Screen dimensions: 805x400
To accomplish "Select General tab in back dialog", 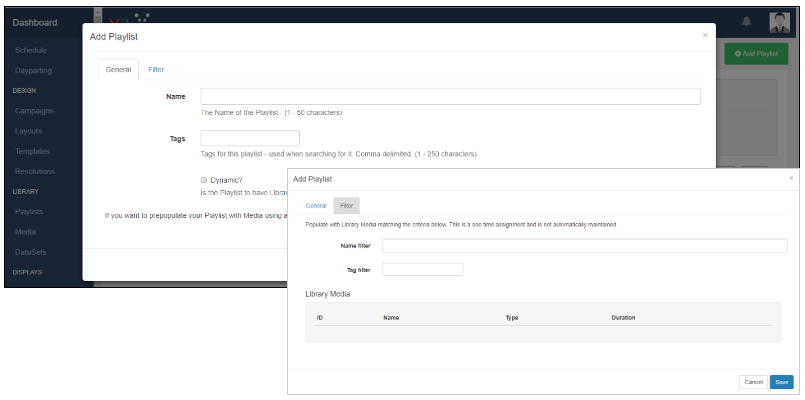I will coord(118,69).
